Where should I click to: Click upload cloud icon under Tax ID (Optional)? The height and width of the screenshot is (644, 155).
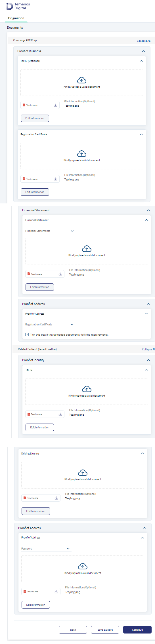[x=82, y=80]
